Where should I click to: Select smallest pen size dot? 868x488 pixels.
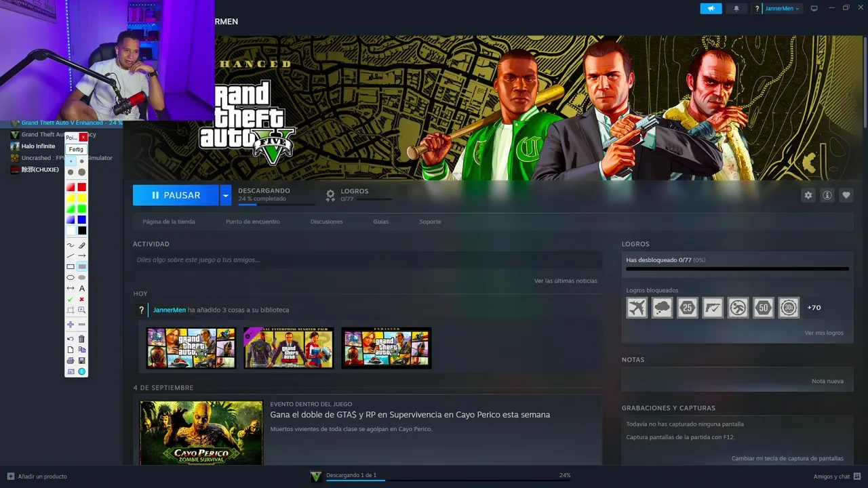pyautogui.click(x=71, y=161)
